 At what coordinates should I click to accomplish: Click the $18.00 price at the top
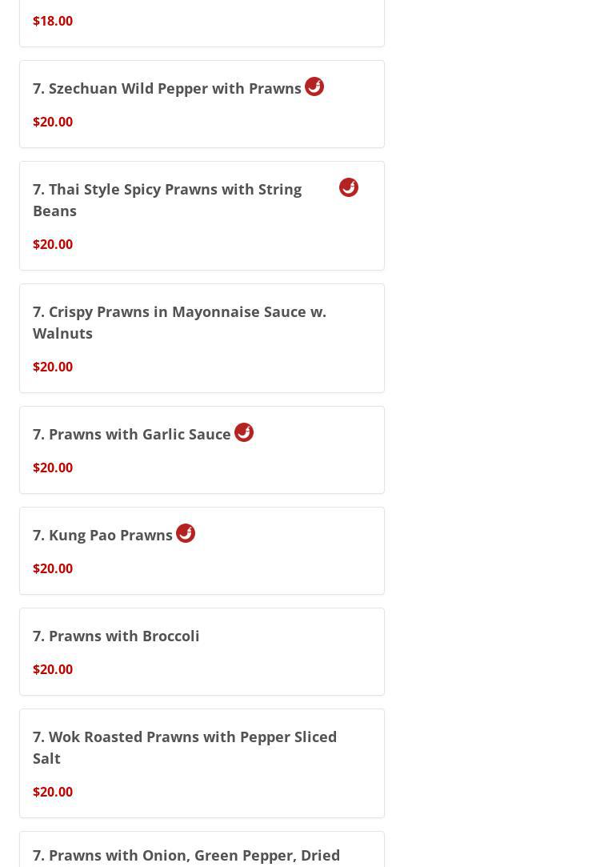(53, 21)
